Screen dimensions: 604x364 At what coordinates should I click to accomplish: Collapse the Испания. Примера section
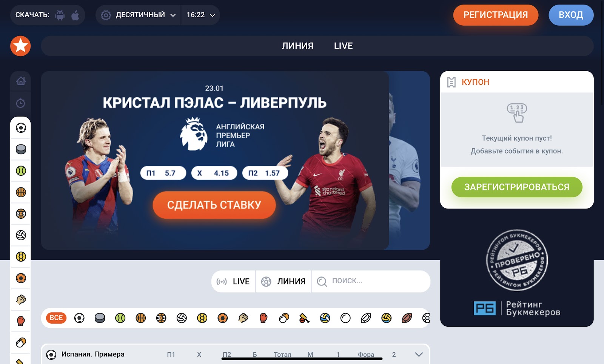coord(419,355)
